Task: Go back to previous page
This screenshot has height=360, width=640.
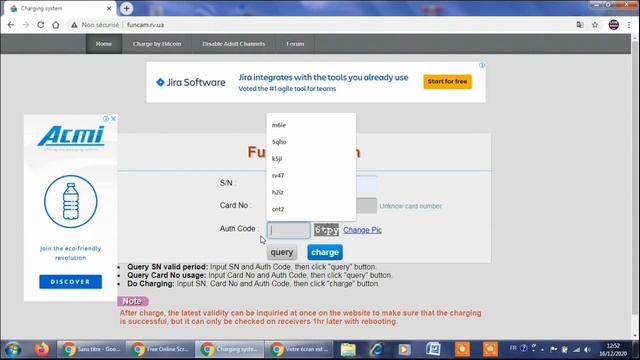Action: [11, 25]
